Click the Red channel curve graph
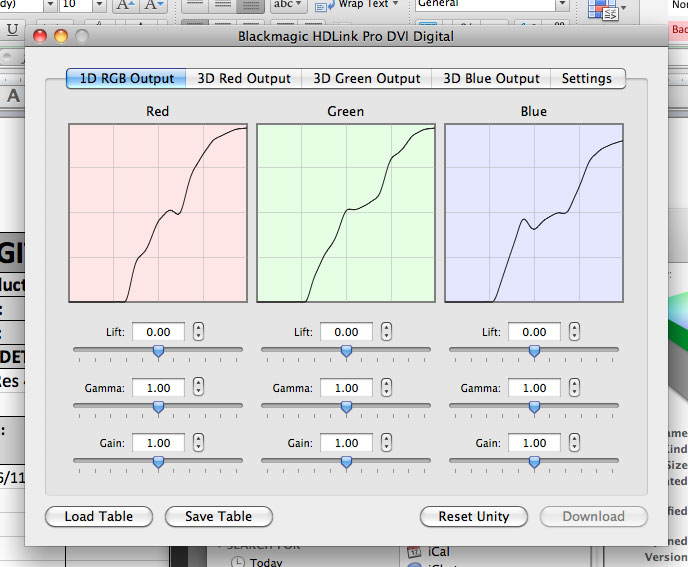This screenshot has width=688, height=567. (x=158, y=213)
